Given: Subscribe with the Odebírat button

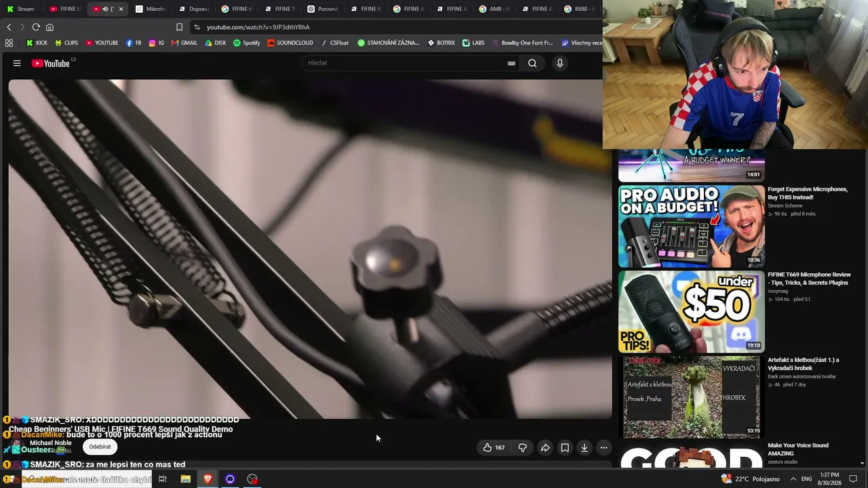Looking at the screenshot, I should [100, 447].
